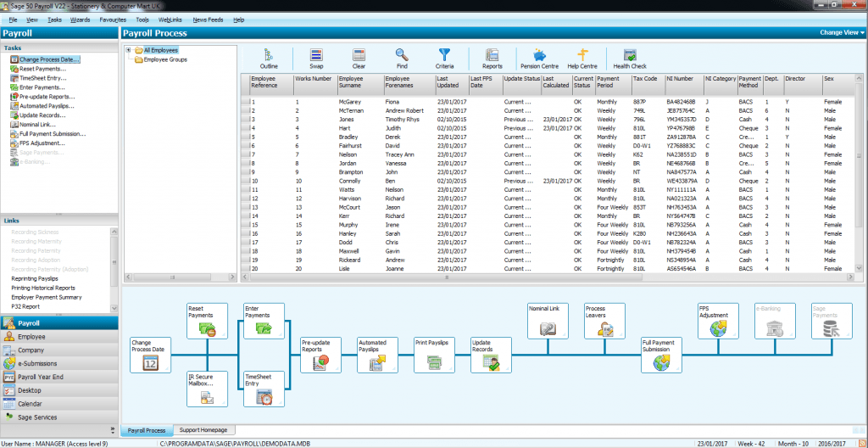This screenshot has height=448, width=868.
Task: Open Automated Payslips workflow box
Action: click(x=378, y=356)
